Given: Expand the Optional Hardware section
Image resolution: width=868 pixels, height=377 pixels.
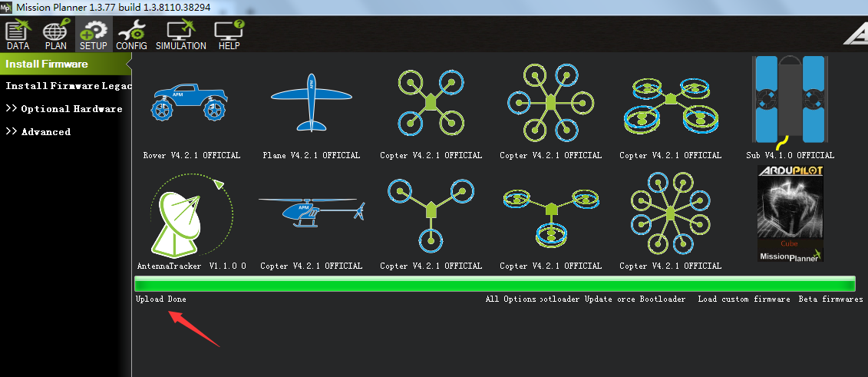Looking at the screenshot, I should point(64,109).
